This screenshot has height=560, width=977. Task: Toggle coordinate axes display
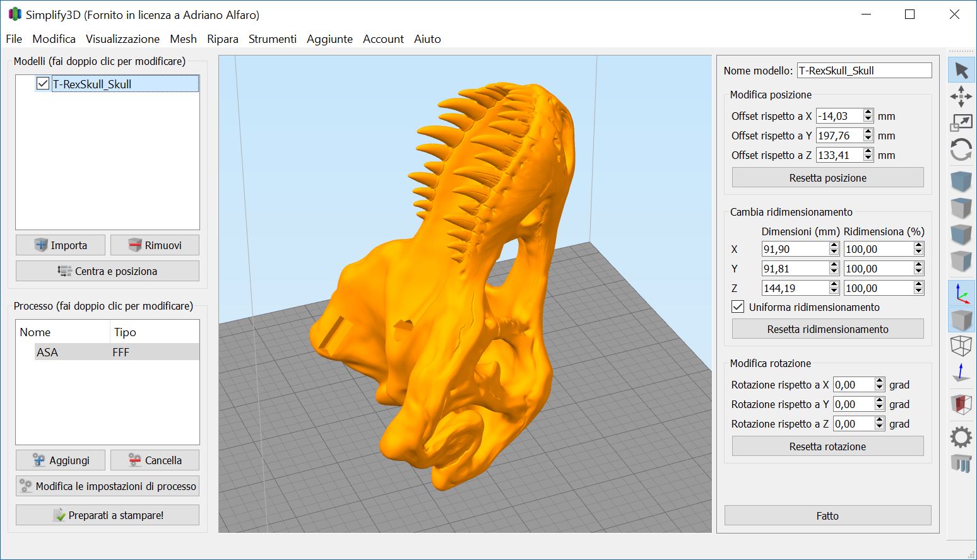[x=961, y=293]
